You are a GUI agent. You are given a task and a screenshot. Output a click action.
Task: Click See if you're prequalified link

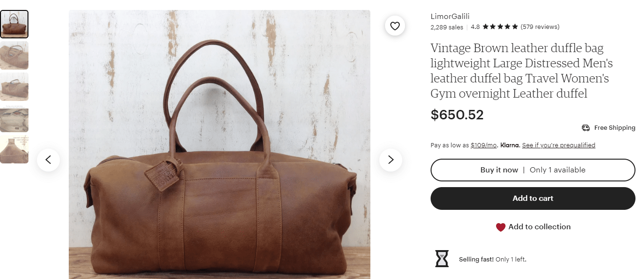(x=559, y=145)
